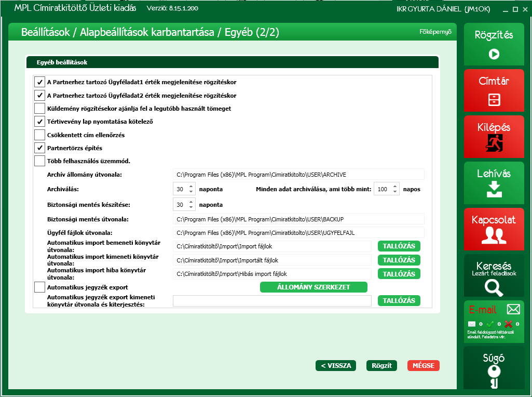Screen dimensions: 532x397
Task: Click user name IKR GYURTA DÁNIEL
Action: click(x=429, y=9)
